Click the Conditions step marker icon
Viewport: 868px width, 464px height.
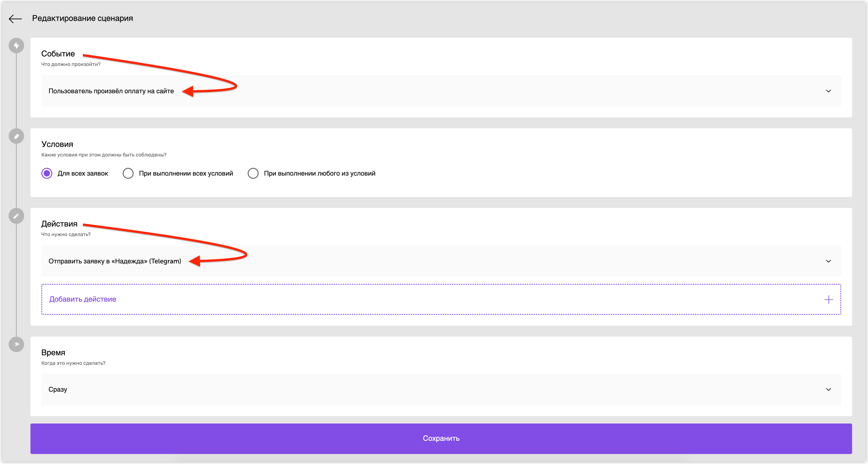point(16,136)
